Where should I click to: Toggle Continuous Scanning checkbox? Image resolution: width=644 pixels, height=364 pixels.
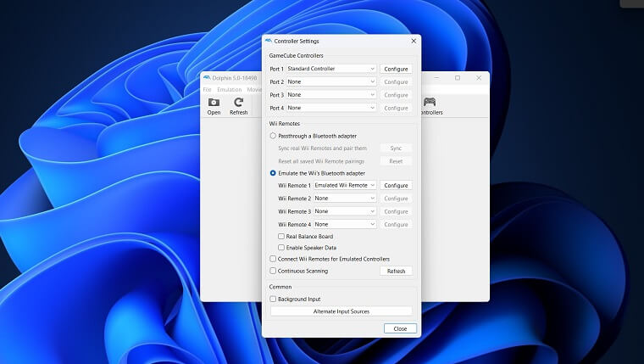point(298,271)
